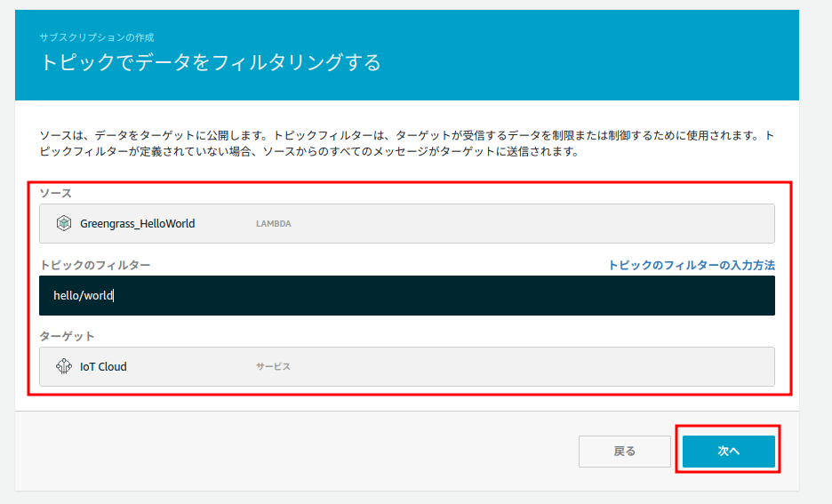Click the topic filter description paragraph
Viewport: 832px width, 504px height.
(407, 143)
